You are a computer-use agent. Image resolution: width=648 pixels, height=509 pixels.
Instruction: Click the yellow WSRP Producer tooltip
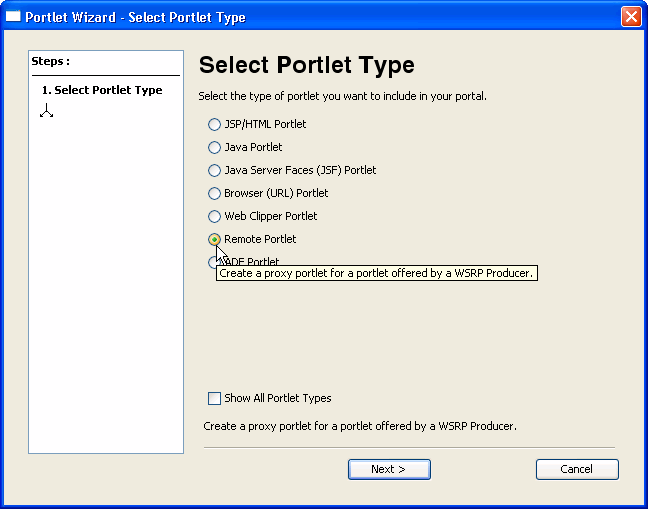click(377, 273)
